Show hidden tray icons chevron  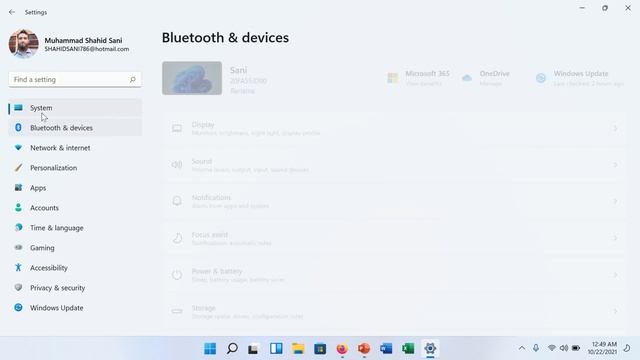pyautogui.click(x=522, y=348)
